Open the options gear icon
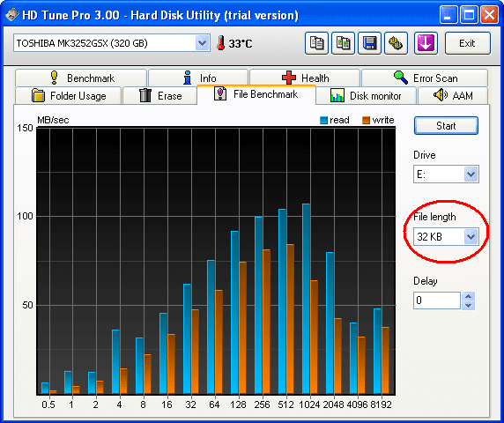Viewport: 504px width, 423px height. (x=396, y=43)
